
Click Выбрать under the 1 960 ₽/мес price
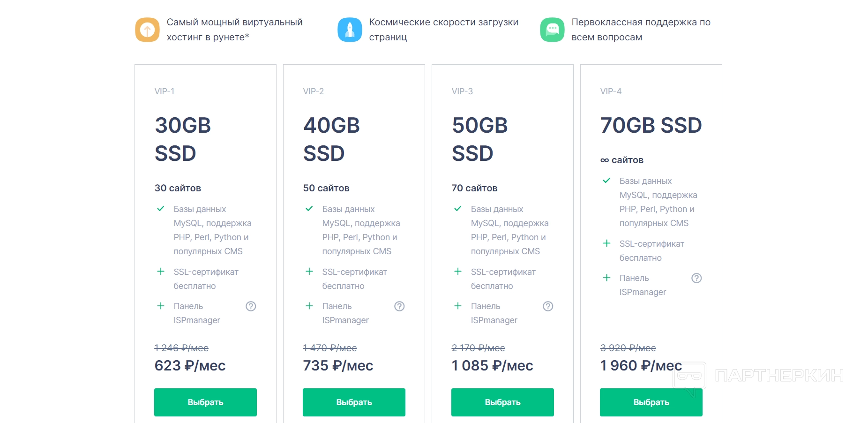coord(651,402)
